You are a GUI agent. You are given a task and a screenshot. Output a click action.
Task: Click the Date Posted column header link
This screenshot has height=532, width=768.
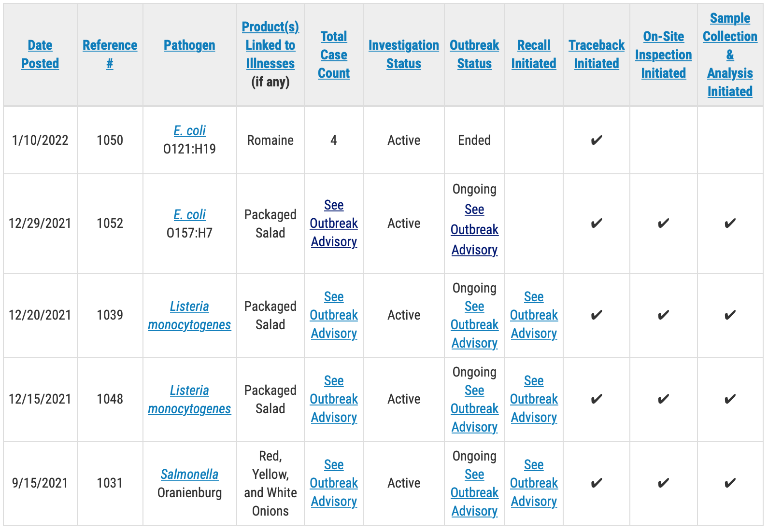tap(40, 54)
